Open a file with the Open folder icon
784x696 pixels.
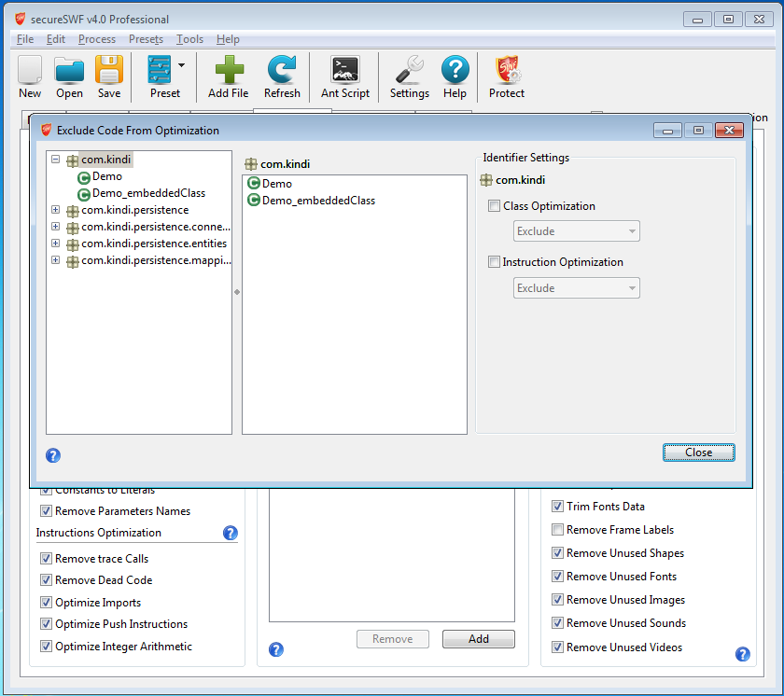point(69,71)
